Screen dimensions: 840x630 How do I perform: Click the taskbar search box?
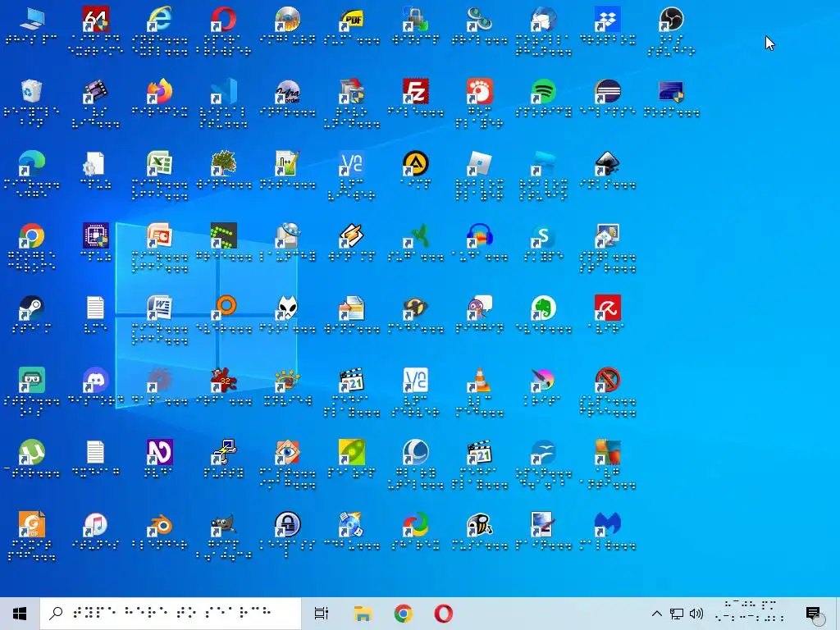pyautogui.click(x=171, y=614)
